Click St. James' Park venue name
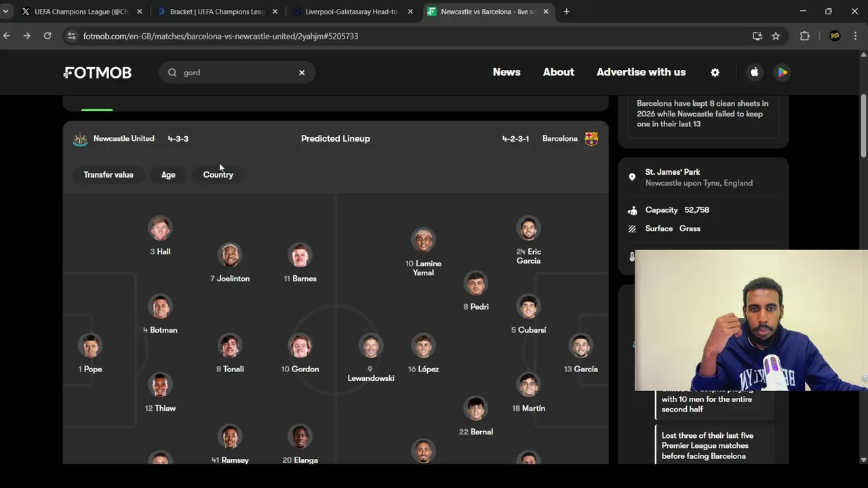 coord(673,172)
